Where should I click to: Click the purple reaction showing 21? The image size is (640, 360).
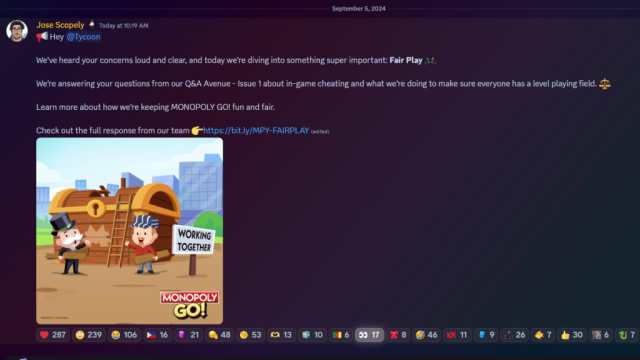coord(189,335)
